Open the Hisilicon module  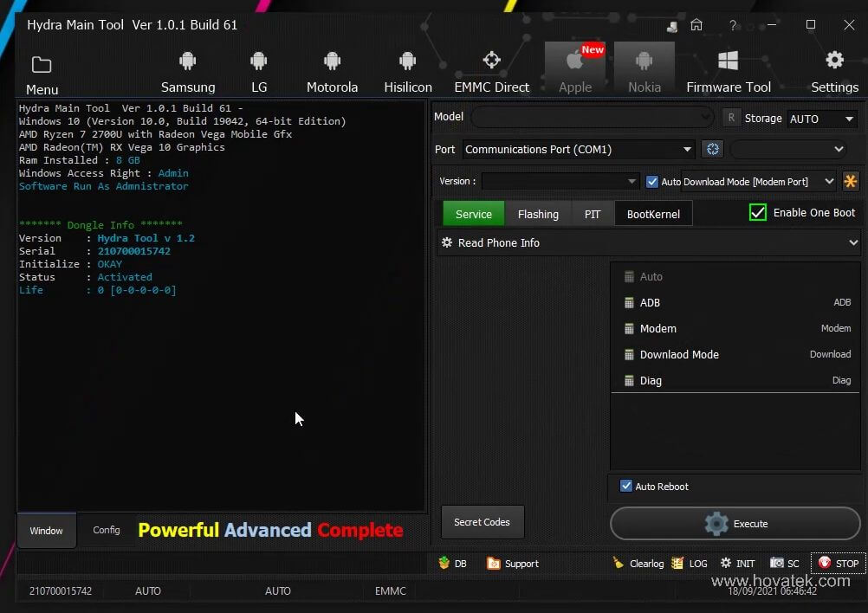407,71
